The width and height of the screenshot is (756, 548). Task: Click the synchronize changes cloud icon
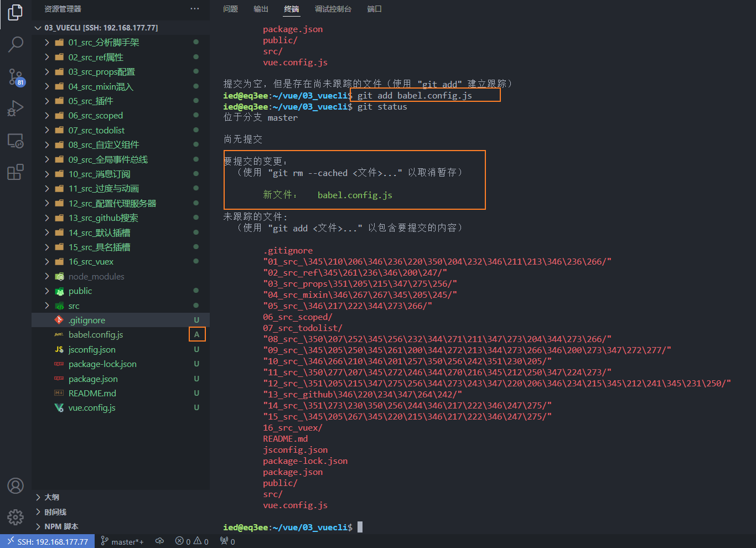pyautogui.click(x=160, y=541)
